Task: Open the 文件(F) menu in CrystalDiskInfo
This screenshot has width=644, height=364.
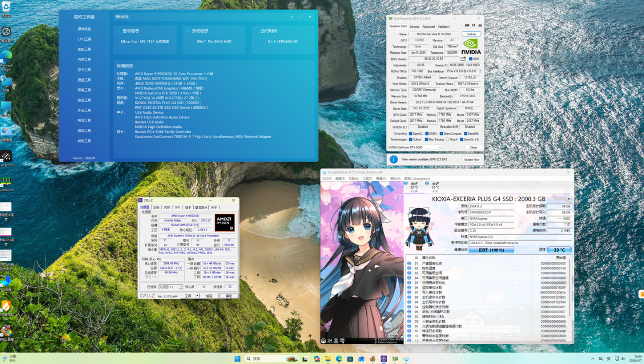Action: [x=327, y=179]
